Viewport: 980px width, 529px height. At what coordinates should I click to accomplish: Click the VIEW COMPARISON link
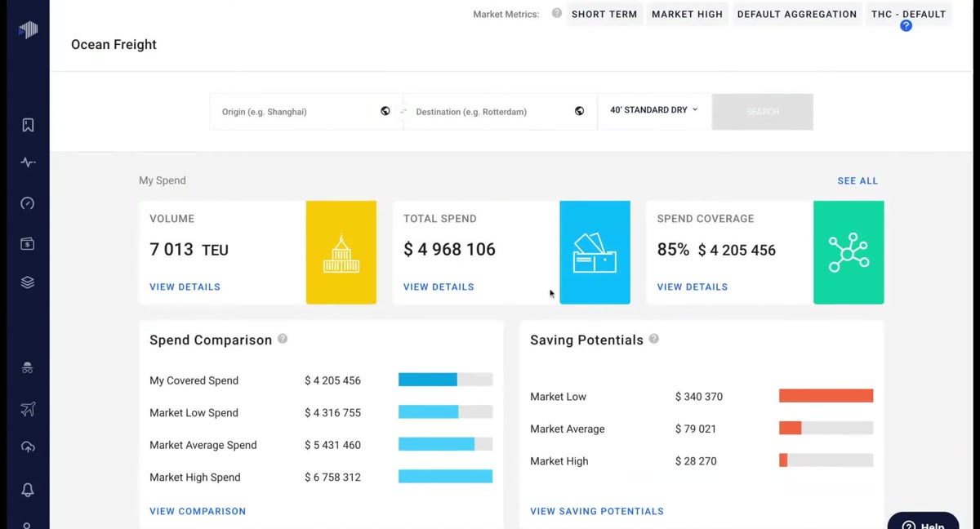click(198, 511)
